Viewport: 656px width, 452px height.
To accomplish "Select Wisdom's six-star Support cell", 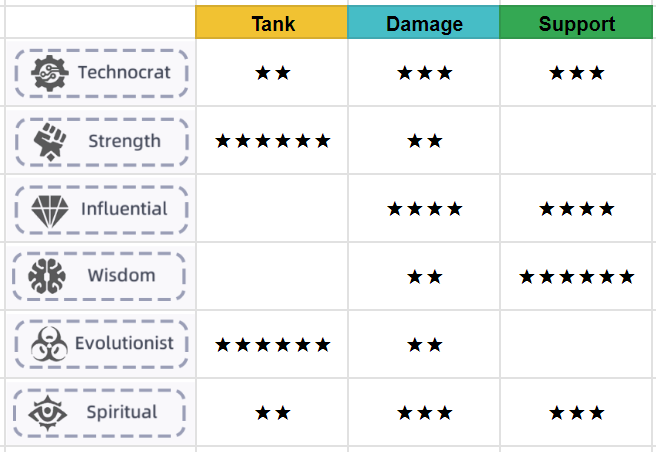I will click(576, 276).
